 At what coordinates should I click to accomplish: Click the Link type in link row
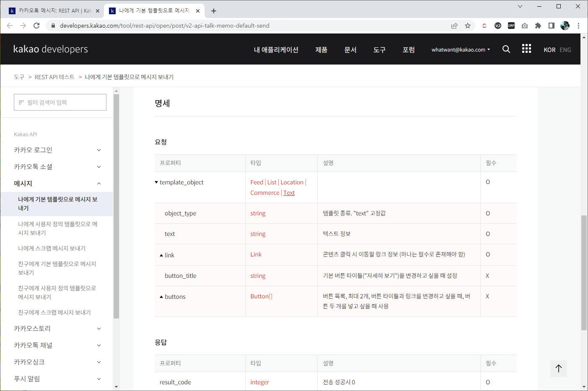pos(256,254)
